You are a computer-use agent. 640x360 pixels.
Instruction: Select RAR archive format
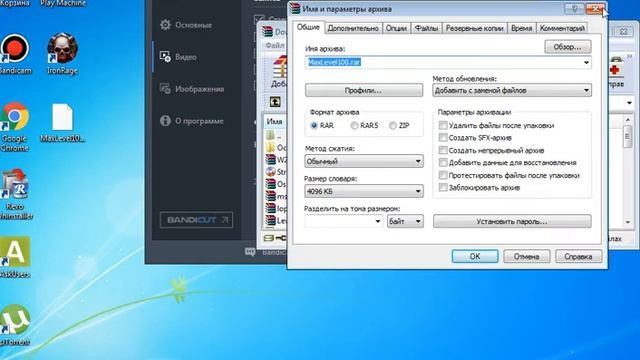314,126
